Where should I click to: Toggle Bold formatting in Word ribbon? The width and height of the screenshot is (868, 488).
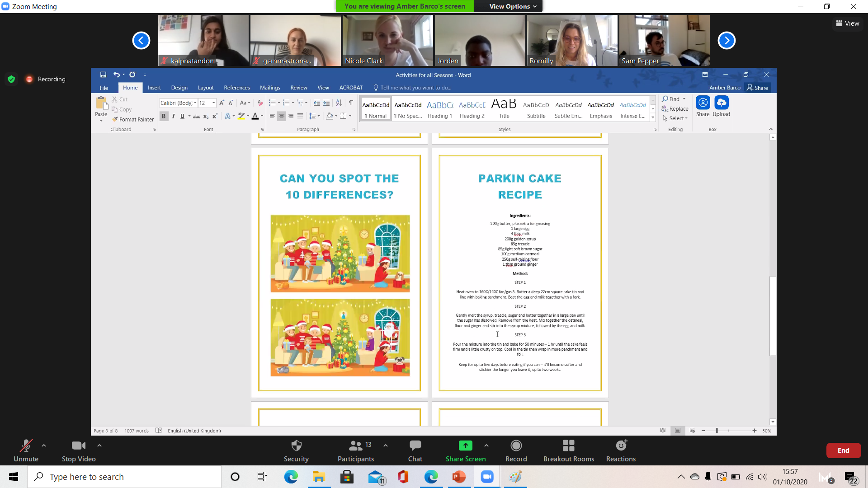(x=164, y=116)
